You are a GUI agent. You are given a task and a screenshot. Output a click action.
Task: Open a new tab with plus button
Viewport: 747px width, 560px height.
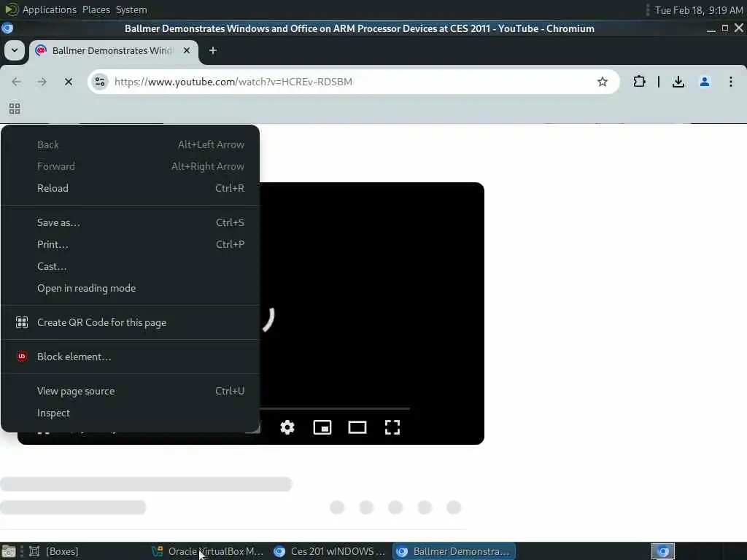point(213,50)
